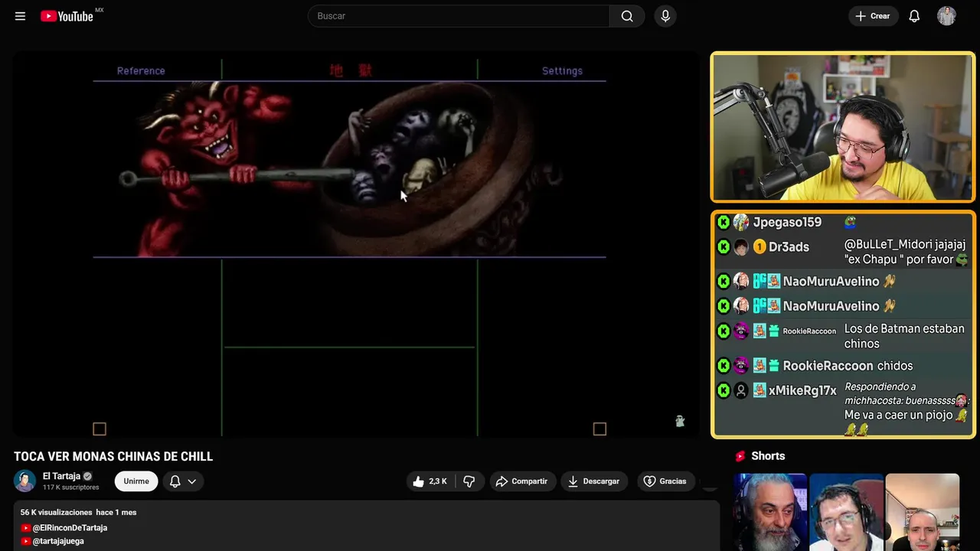This screenshot has height=551, width=980.
Task: Click Reference tab in the video
Action: pyautogui.click(x=141, y=70)
